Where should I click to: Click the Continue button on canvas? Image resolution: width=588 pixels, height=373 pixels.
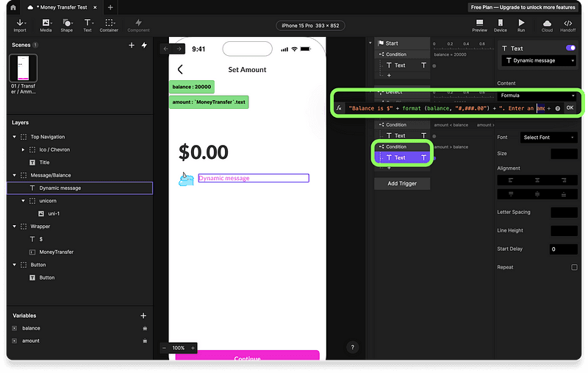click(247, 355)
